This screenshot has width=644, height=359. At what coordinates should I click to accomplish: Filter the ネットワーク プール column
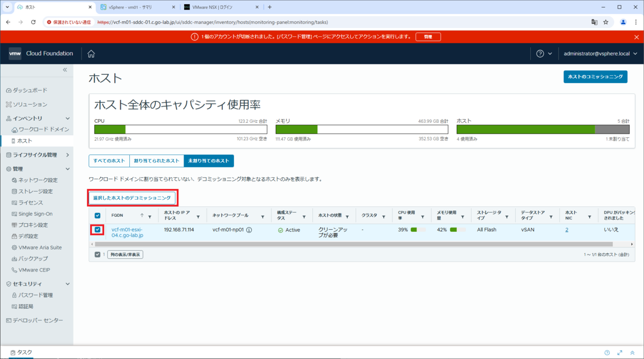262,217
